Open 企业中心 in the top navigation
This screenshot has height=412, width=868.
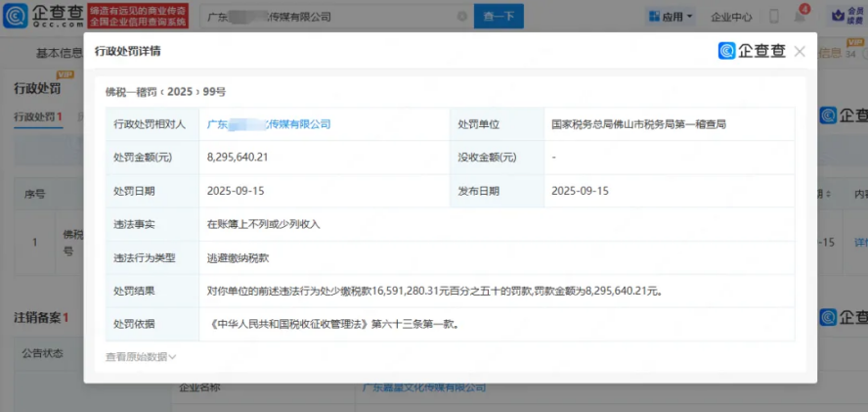(731, 17)
